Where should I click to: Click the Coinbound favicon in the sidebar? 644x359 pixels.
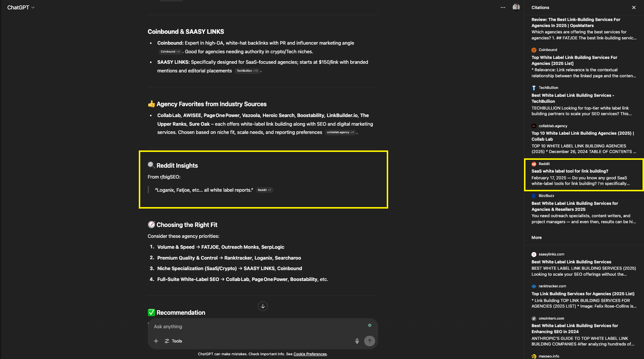pos(534,50)
